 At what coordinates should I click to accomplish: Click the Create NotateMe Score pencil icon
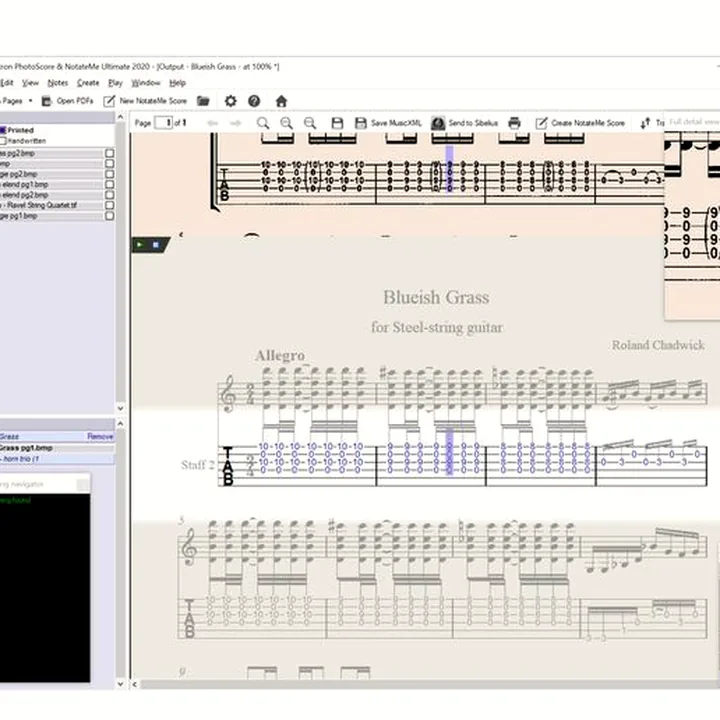click(x=541, y=123)
